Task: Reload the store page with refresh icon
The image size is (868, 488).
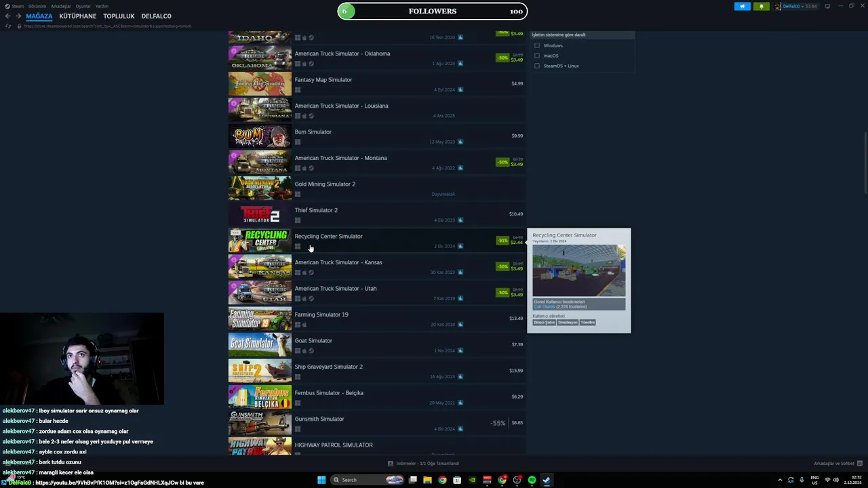Action: pyautogui.click(x=8, y=26)
